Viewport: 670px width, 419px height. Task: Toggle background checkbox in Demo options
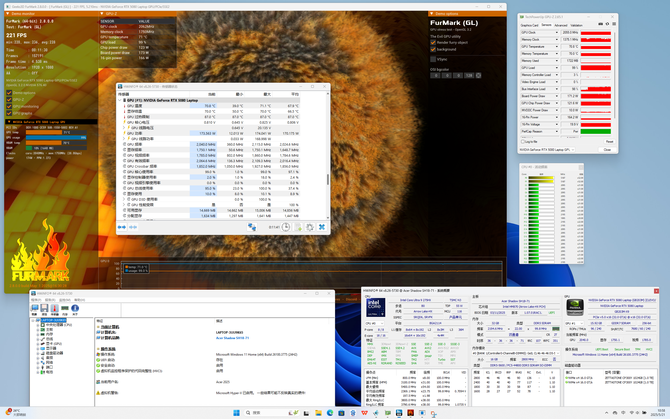coord(433,50)
